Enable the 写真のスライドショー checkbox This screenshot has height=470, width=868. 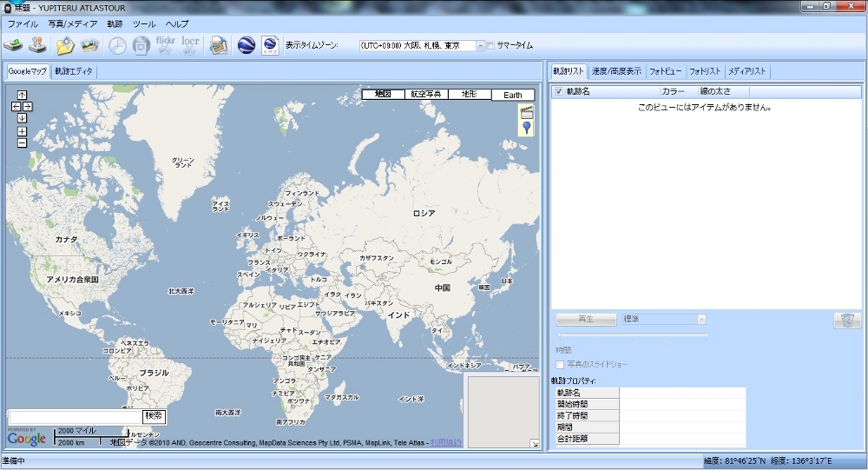560,364
